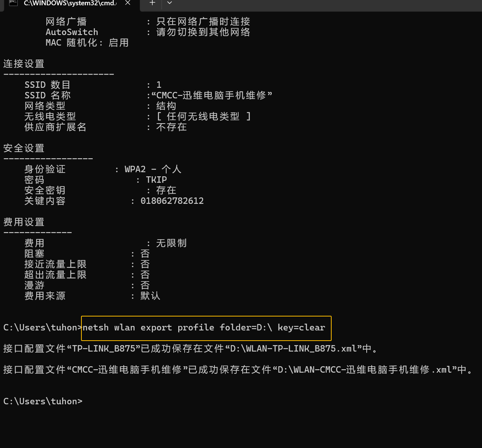The width and height of the screenshot is (482, 448).
Task: Click the 费用来源 label
Action: point(45,296)
